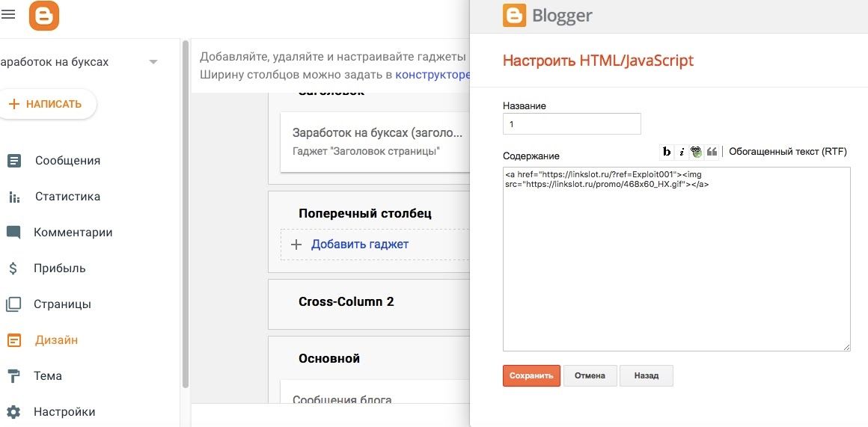
Task: Click the Blogger logo in the dialog header
Action: pos(514,16)
